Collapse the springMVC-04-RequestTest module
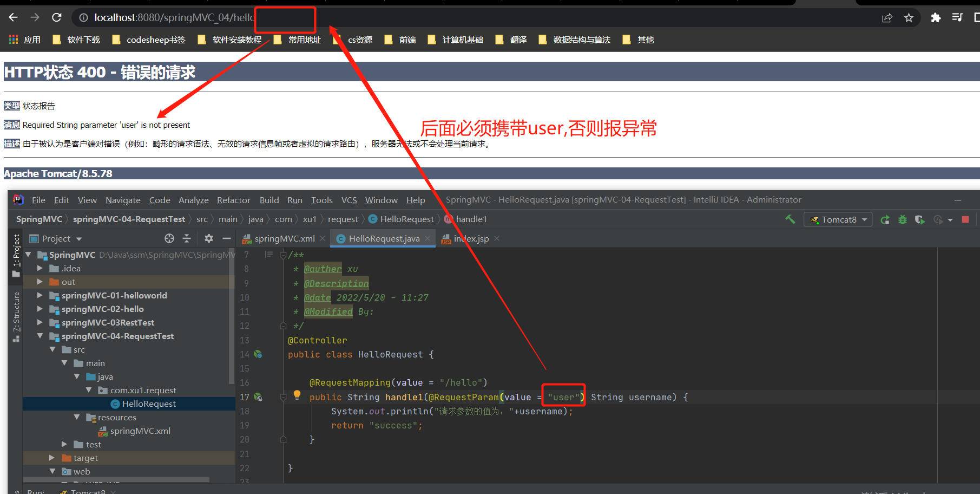This screenshot has height=494, width=980. pyautogui.click(x=40, y=336)
